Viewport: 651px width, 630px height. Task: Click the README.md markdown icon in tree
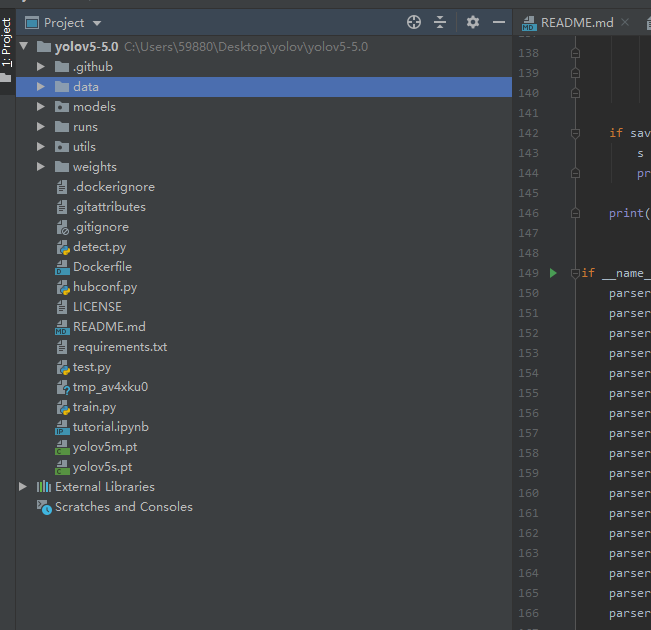(62, 327)
